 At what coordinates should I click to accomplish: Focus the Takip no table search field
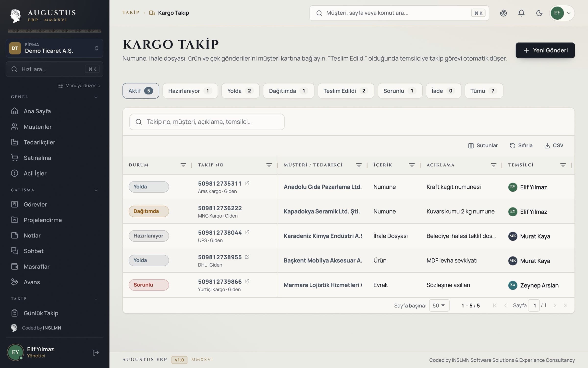point(207,122)
